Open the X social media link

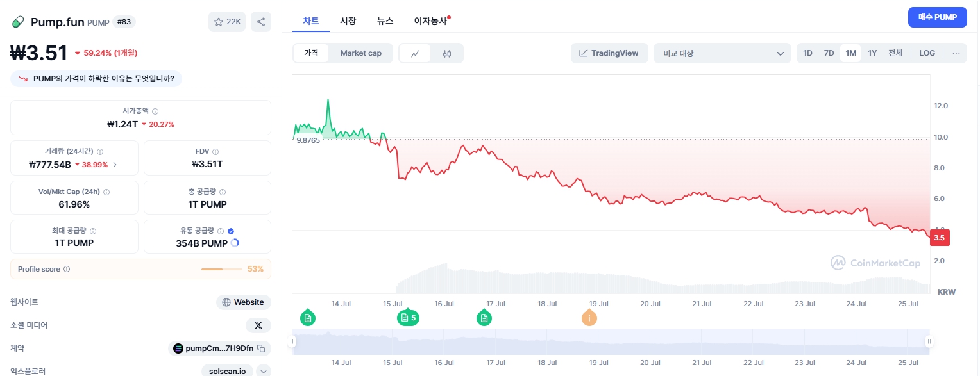[x=258, y=325]
